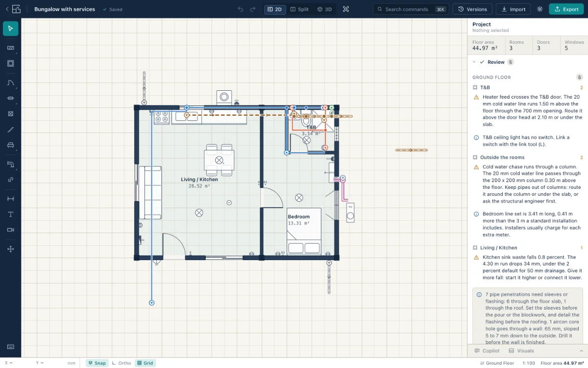Tick the Outside the rooms checkbox
This screenshot has height=368, width=588.
point(475,158)
